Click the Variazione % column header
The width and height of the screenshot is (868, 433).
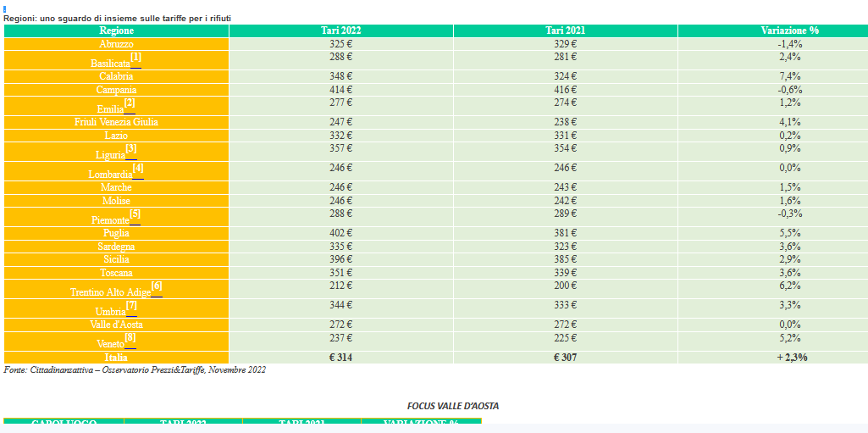789,31
